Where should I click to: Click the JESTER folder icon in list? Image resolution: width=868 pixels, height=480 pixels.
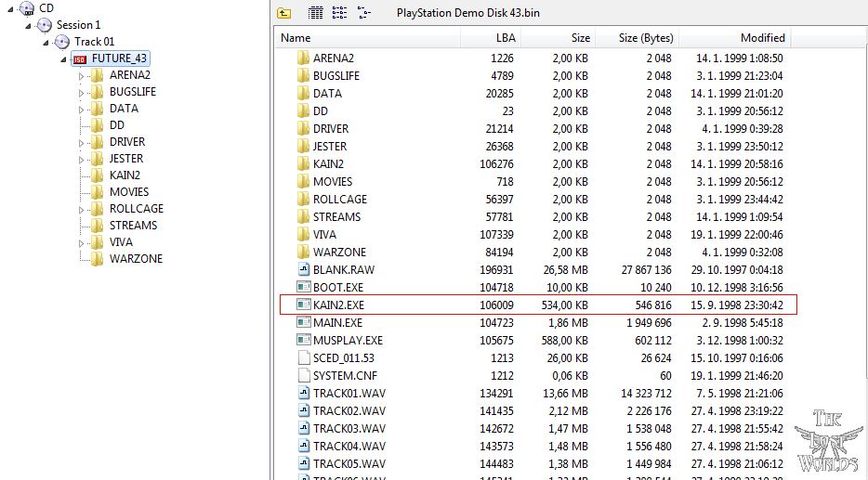pyautogui.click(x=303, y=146)
